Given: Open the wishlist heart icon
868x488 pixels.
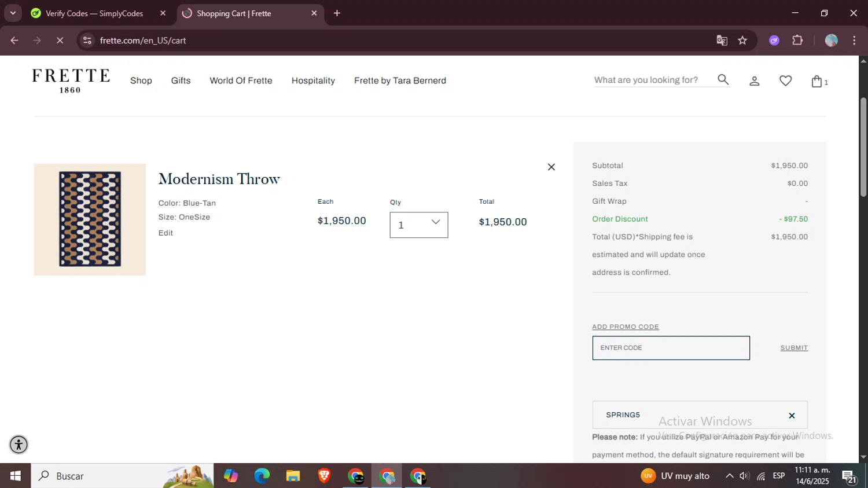Looking at the screenshot, I should tap(785, 81).
